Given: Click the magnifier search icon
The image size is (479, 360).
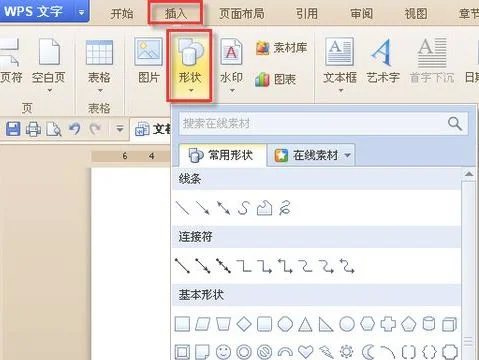Looking at the screenshot, I should coord(455,123).
